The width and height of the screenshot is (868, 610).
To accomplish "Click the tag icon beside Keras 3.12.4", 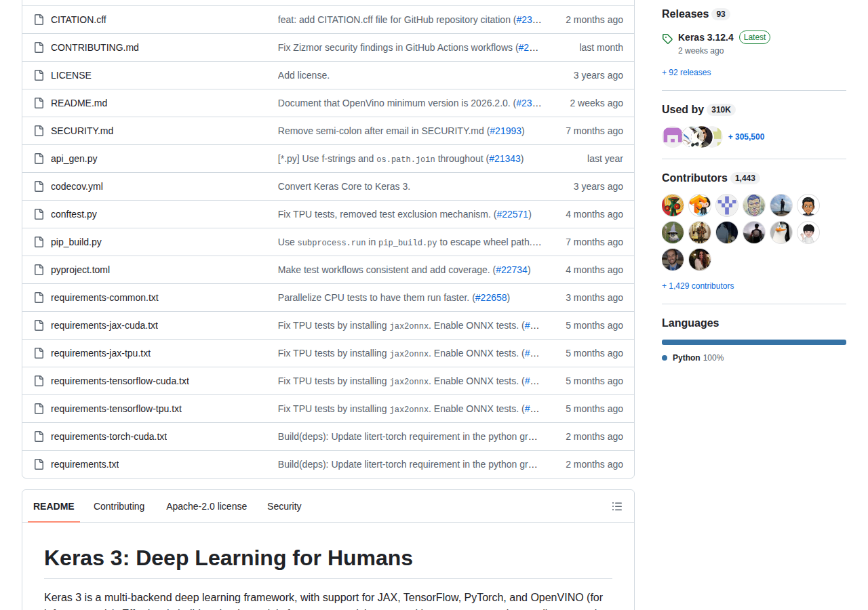I will [x=667, y=39].
